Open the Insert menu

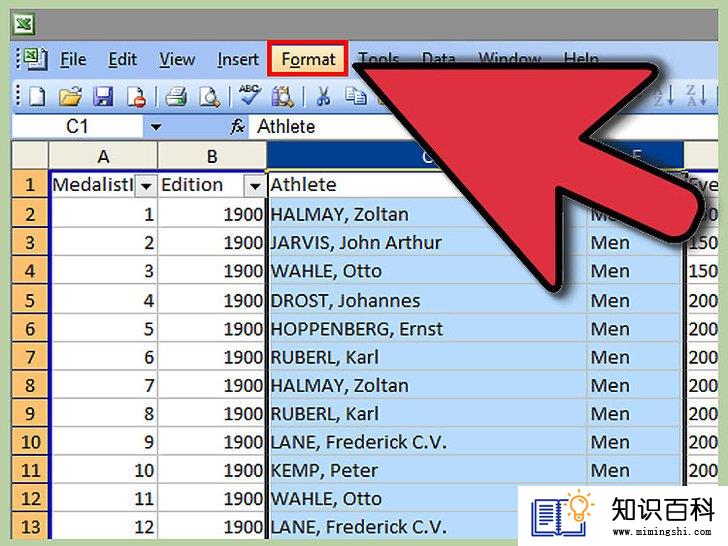(x=238, y=59)
